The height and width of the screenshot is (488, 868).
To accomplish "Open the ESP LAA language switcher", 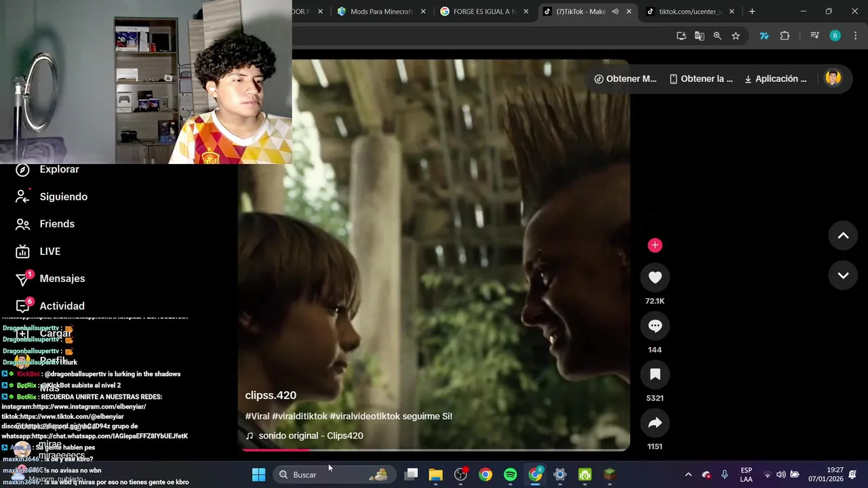I will (x=746, y=474).
